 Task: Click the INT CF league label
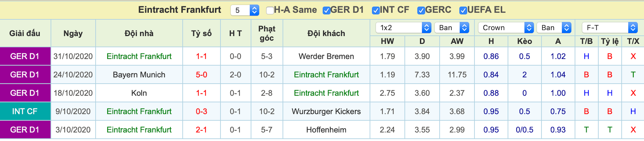(25, 112)
